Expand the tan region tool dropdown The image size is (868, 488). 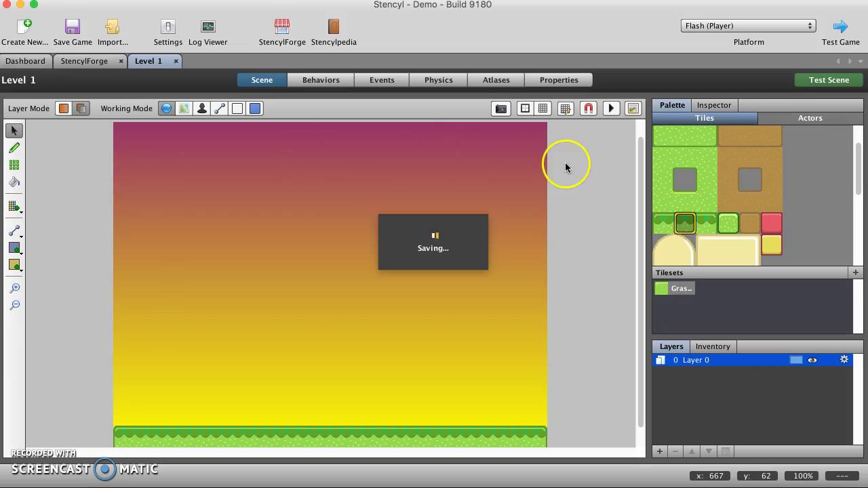[x=14, y=265]
